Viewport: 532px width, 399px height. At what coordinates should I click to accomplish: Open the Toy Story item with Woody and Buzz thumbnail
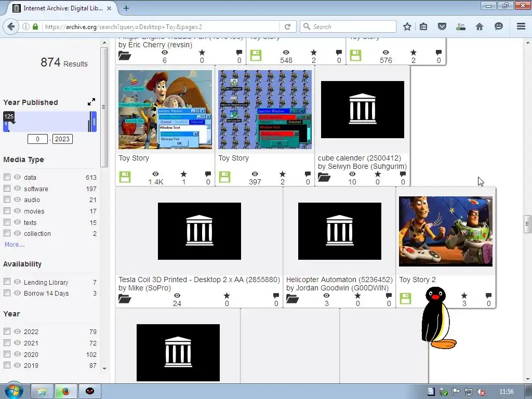point(165,110)
